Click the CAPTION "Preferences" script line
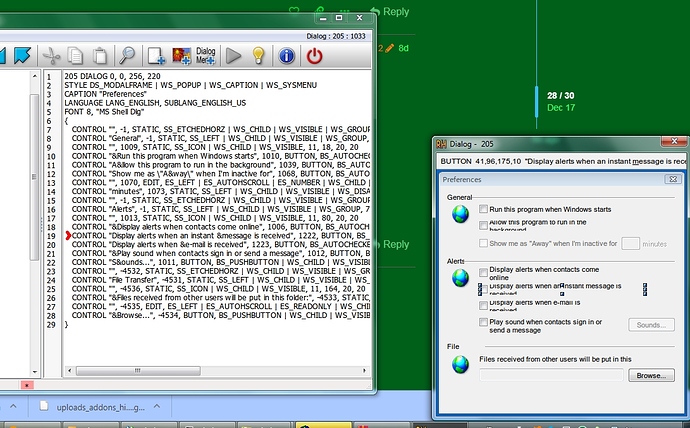This screenshot has height=428, width=690. coord(105,94)
